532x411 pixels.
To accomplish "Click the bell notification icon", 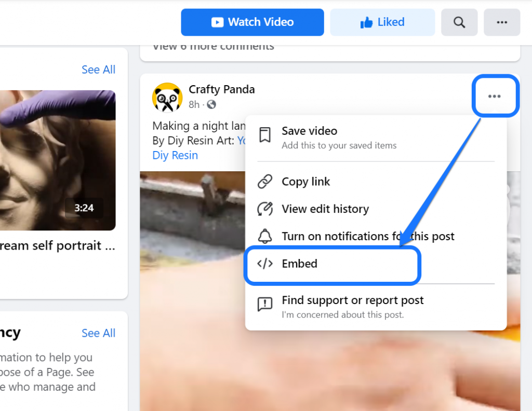I will (264, 236).
